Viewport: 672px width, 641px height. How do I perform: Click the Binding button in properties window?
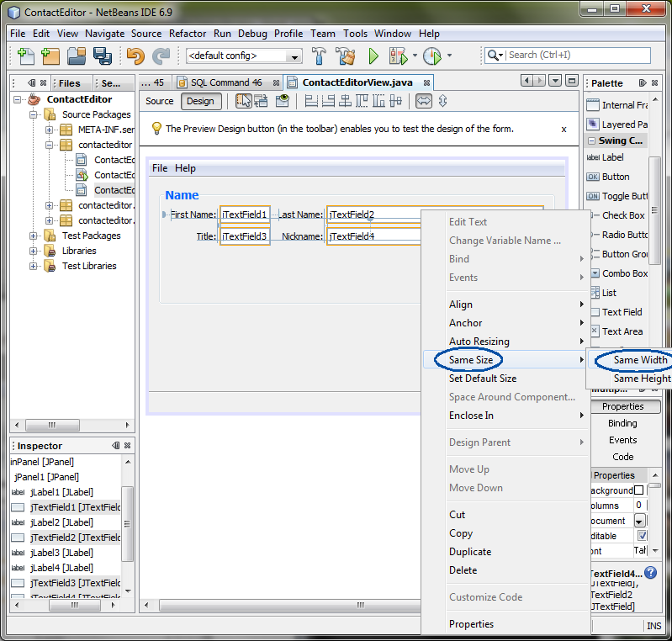pos(622,423)
